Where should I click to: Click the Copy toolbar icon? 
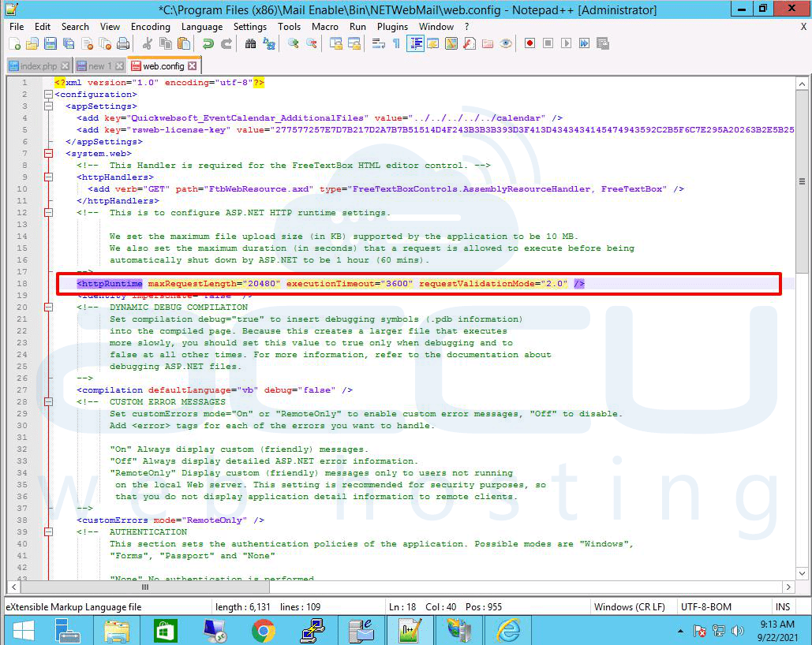166,44
